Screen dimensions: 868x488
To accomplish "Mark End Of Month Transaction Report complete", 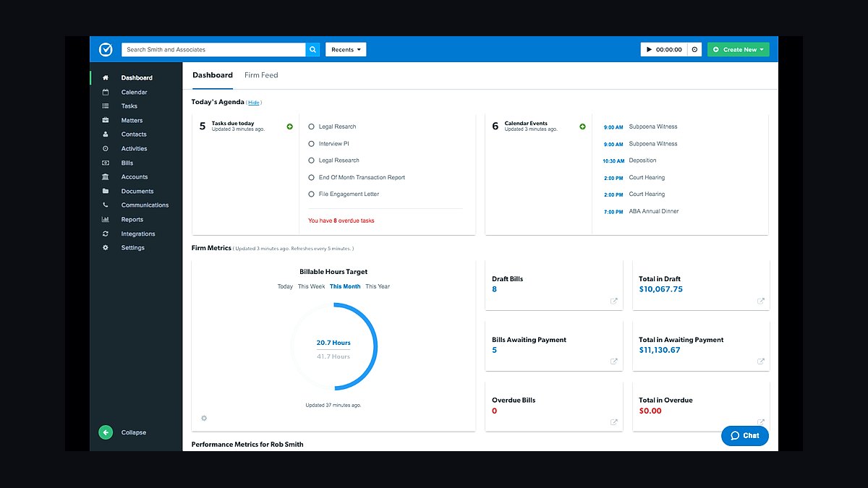I will point(312,177).
